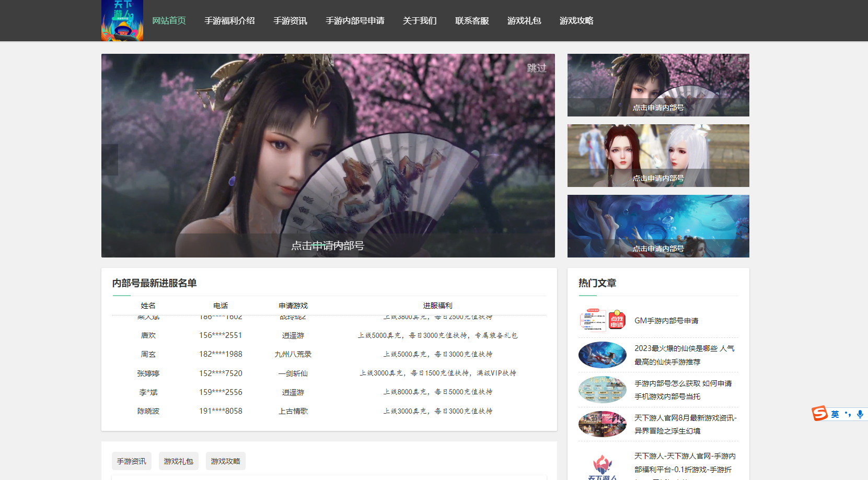Advance the banner with right arrow
868x480 pixels.
(547, 159)
